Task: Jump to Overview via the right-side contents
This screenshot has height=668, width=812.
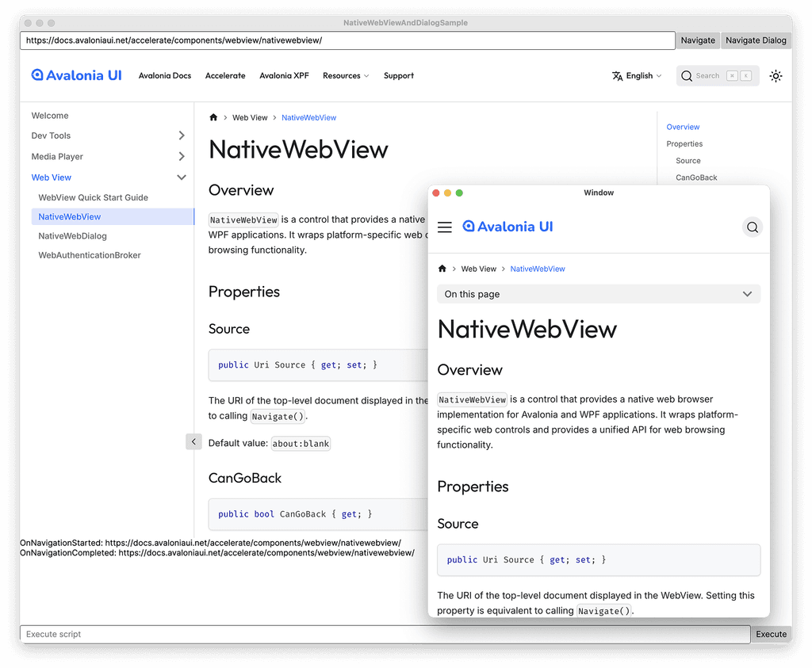Action: click(683, 127)
